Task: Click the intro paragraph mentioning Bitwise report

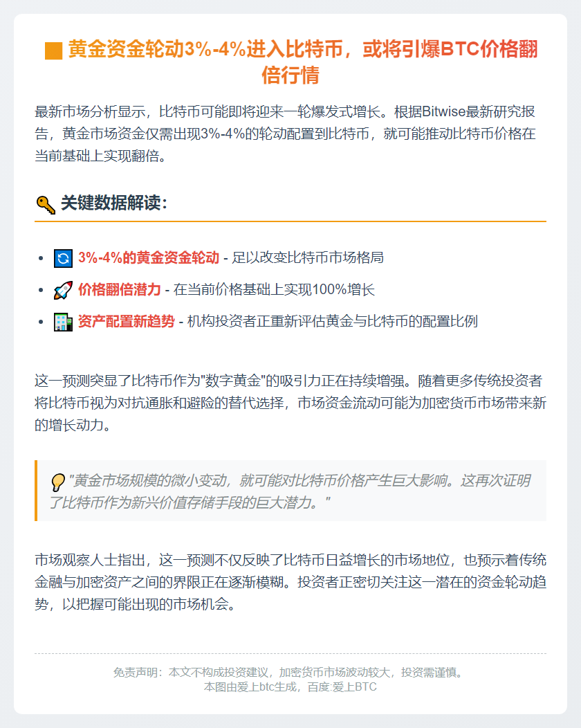Action: (286, 134)
